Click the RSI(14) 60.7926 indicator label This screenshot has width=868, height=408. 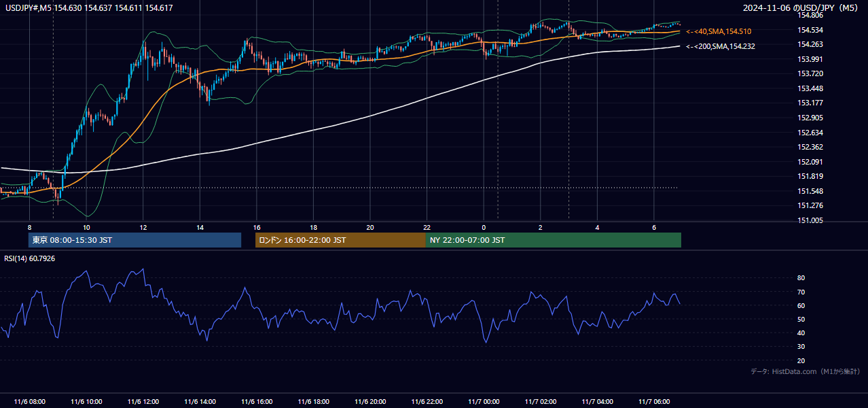(x=30, y=258)
